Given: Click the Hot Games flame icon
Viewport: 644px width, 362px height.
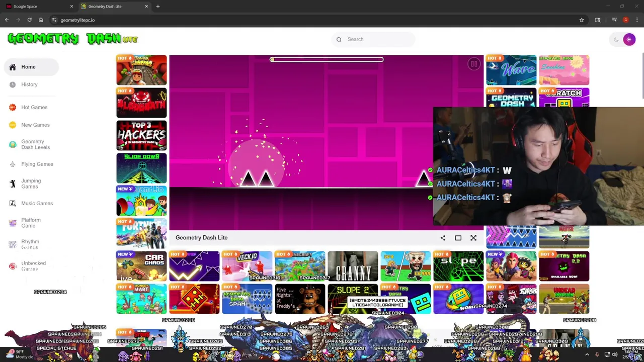Looking at the screenshot, I should pyautogui.click(x=13, y=107).
